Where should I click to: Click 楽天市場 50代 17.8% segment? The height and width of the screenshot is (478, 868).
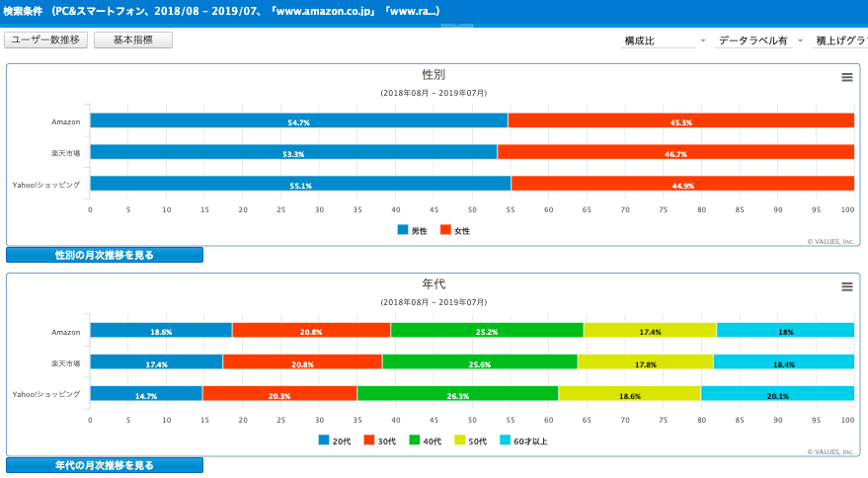tap(646, 362)
